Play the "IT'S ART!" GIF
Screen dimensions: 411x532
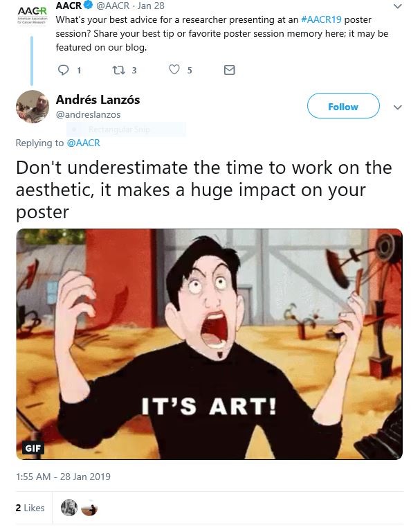[210, 344]
